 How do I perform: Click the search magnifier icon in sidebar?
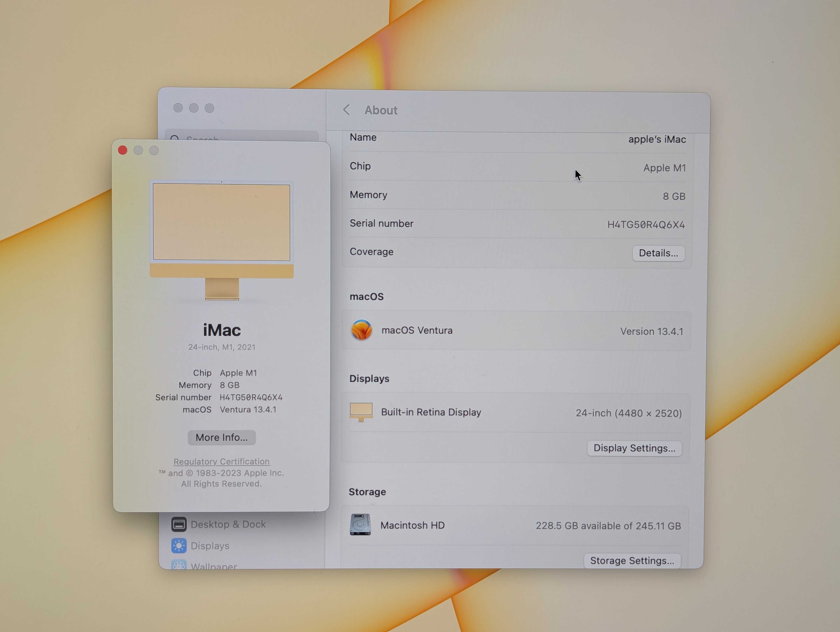pyautogui.click(x=175, y=138)
